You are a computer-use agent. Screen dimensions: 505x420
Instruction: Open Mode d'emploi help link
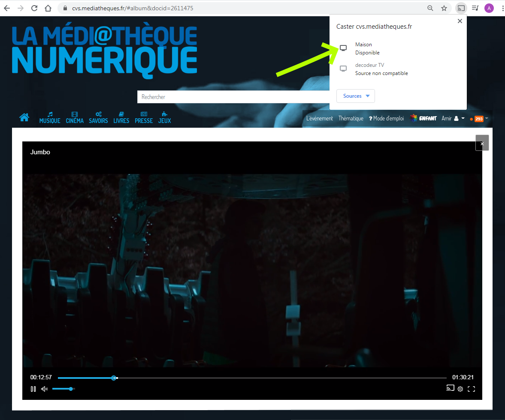(387, 118)
